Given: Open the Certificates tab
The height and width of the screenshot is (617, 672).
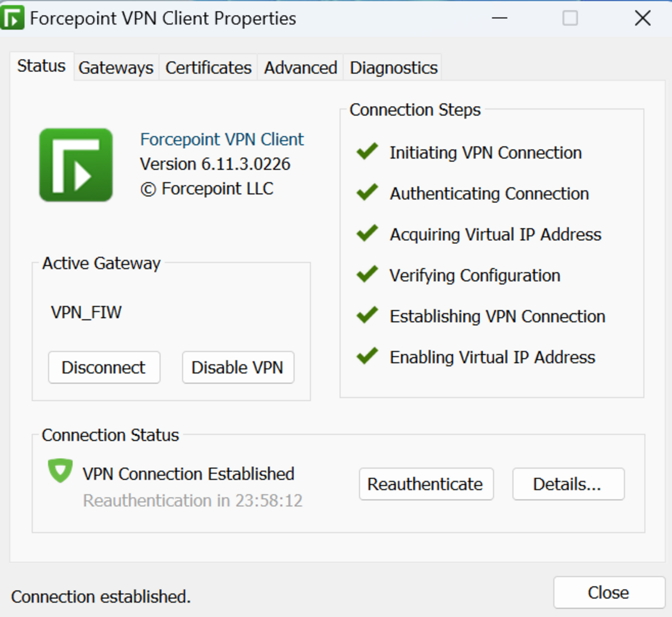Looking at the screenshot, I should [x=208, y=68].
